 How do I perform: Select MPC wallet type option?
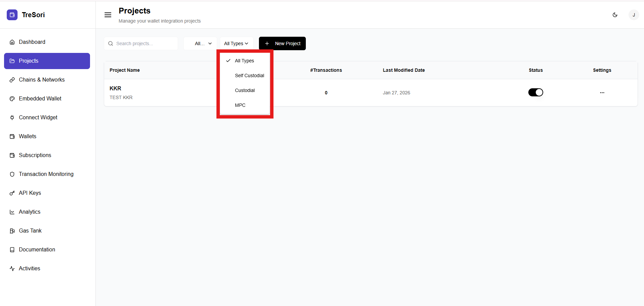tap(240, 105)
